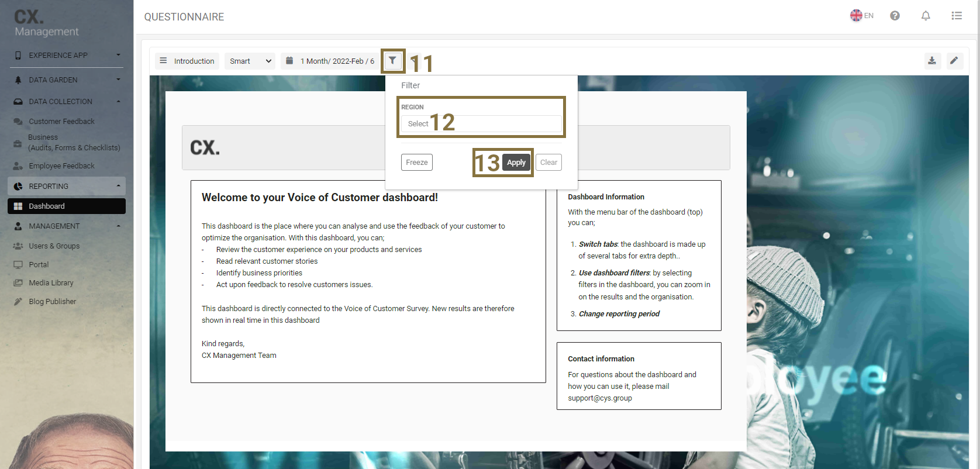Click 'Use dashboard filters' text
The image size is (980, 469).
tap(614, 273)
